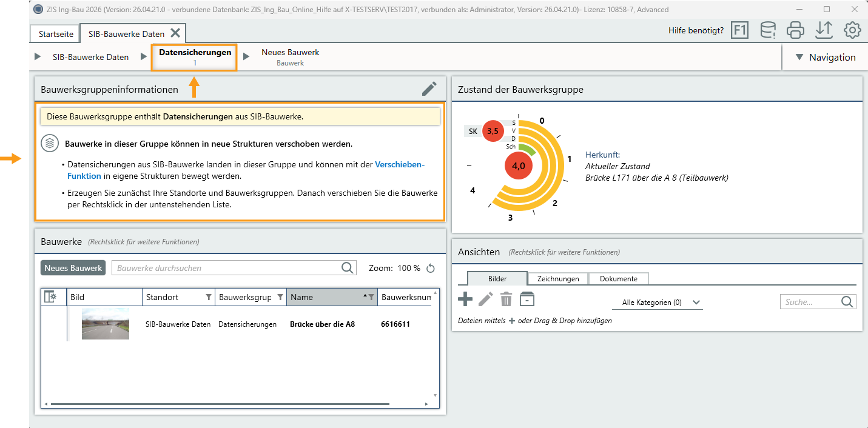Viewport: 868px width, 428px height.
Task: Expand the Navigation panel dropdown
Action: pos(826,58)
